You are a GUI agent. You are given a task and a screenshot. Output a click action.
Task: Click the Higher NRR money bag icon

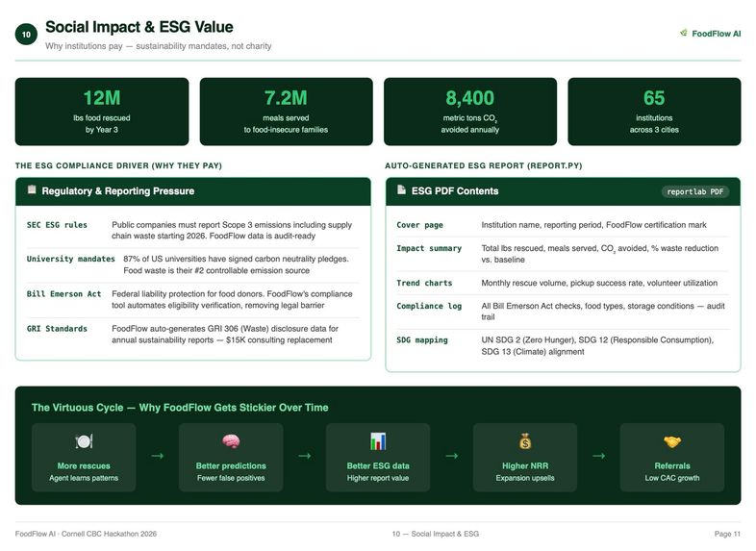pyautogui.click(x=525, y=440)
